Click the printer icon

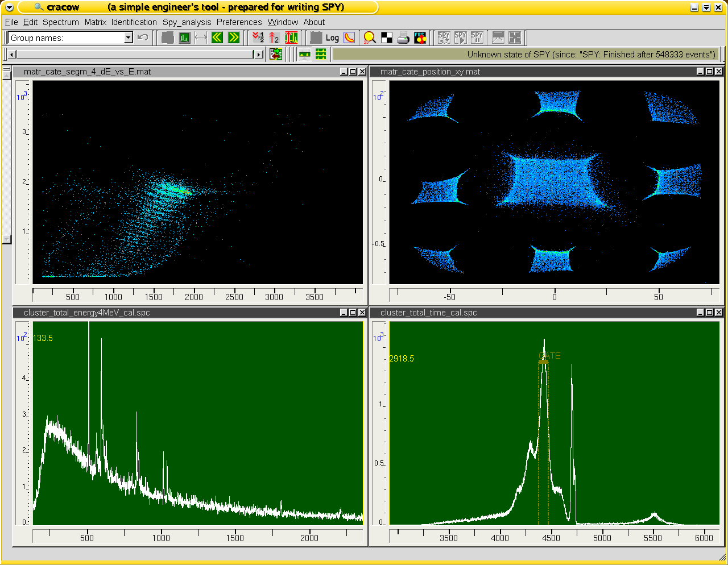click(x=403, y=38)
